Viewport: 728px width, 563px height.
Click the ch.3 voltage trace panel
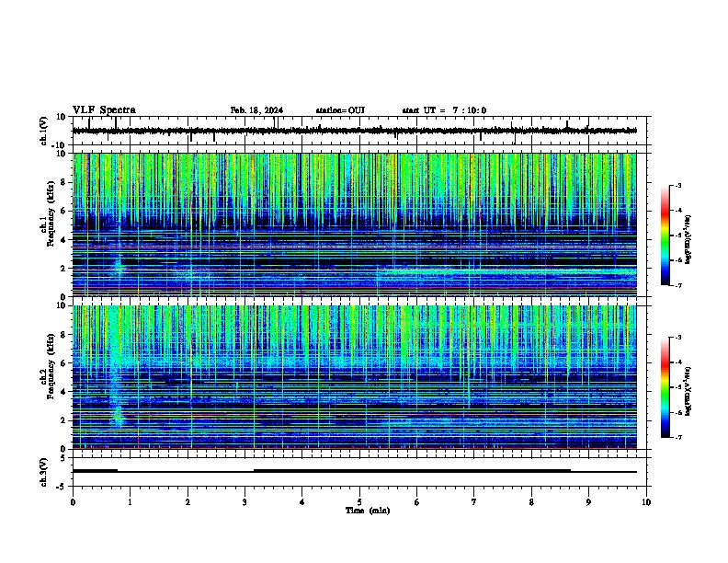361,472
